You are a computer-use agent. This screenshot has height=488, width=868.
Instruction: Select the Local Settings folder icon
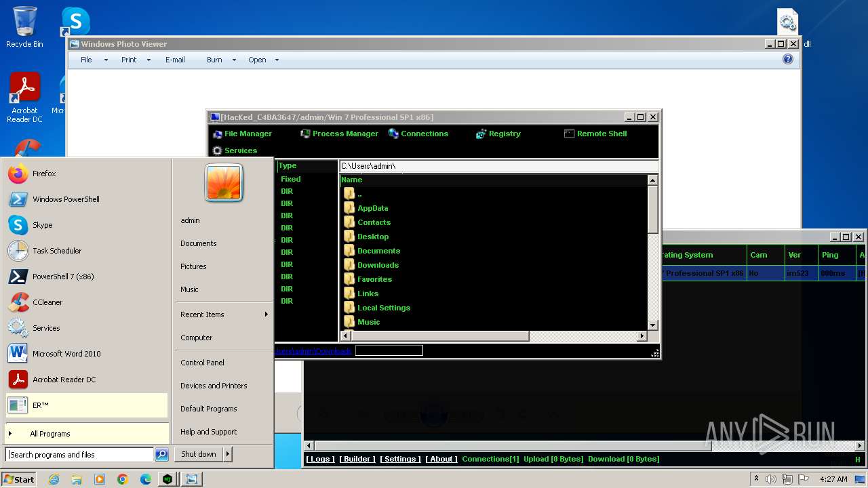tap(349, 308)
